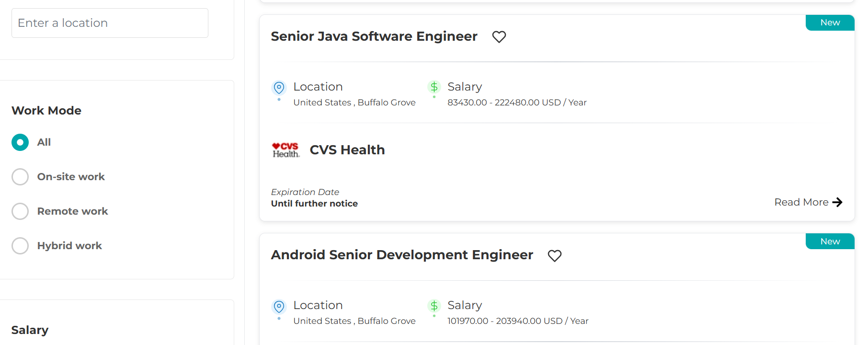Open the Android Senior Development Engineer listing title
This screenshot has height=345, width=868.
click(402, 255)
